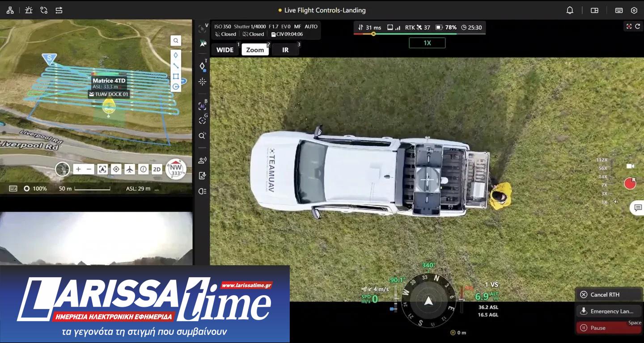644x343 pixels.
Task: Click the 1X zoom level box
Action: [427, 43]
